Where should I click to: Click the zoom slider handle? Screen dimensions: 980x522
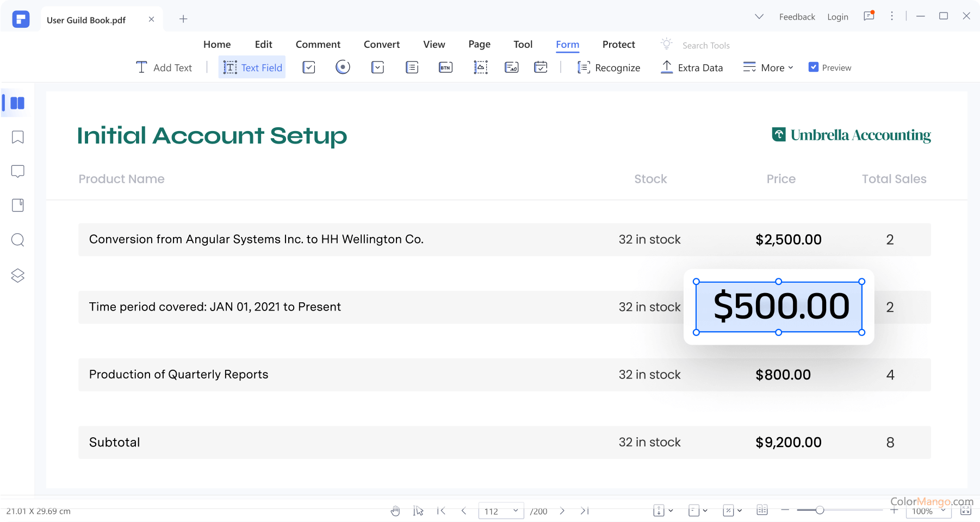tap(820, 510)
